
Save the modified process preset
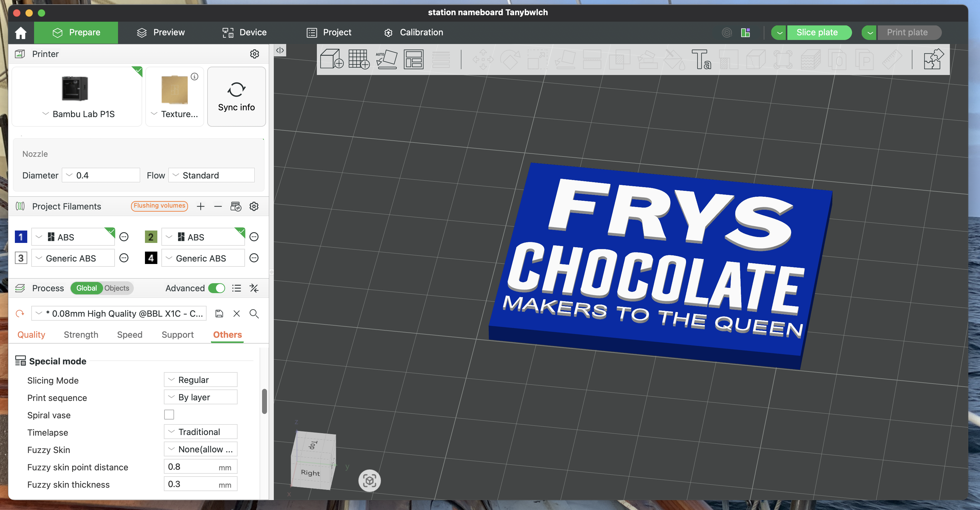click(x=219, y=314)
